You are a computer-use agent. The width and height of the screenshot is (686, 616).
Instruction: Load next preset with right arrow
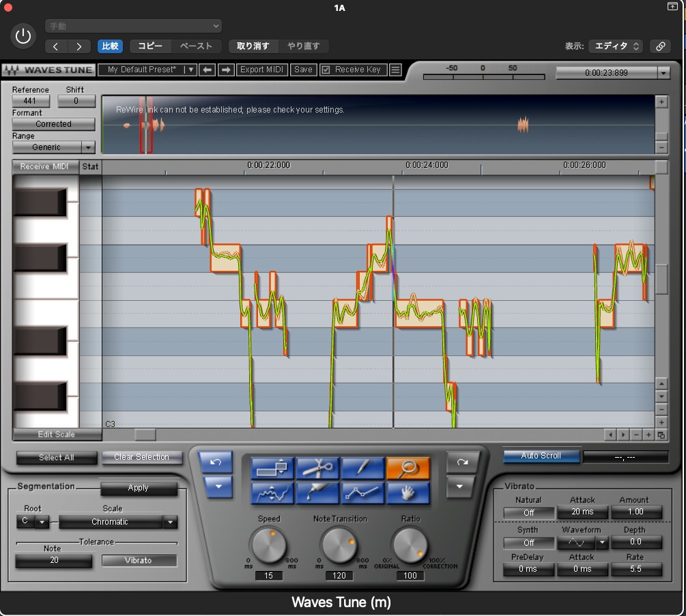226,70
